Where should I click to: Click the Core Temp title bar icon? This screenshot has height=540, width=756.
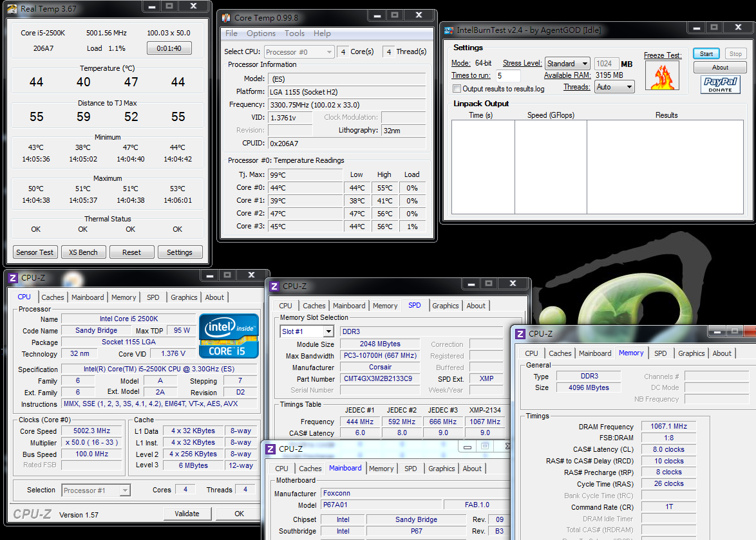227,18
